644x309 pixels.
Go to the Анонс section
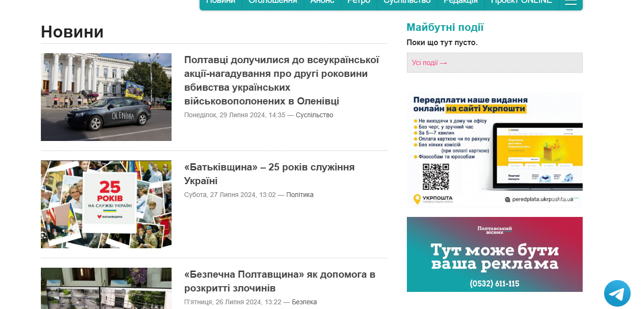tap(322, 2)
